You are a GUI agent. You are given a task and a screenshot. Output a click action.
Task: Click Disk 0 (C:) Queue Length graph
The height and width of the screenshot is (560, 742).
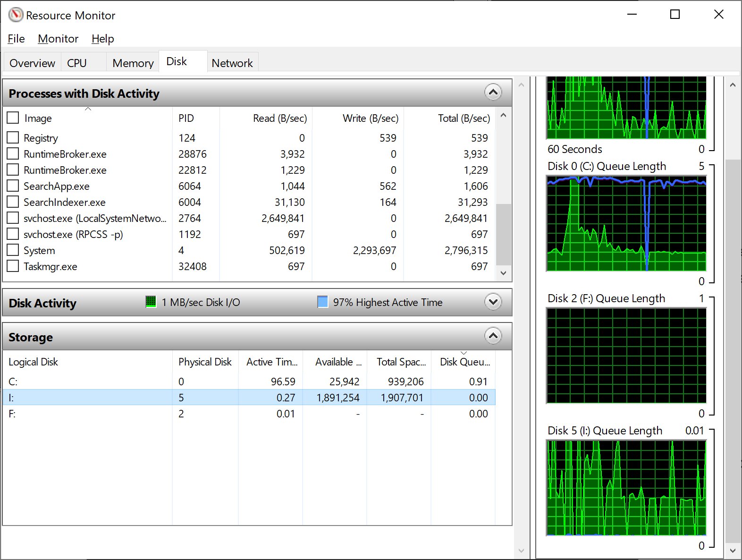pos(626,223)
